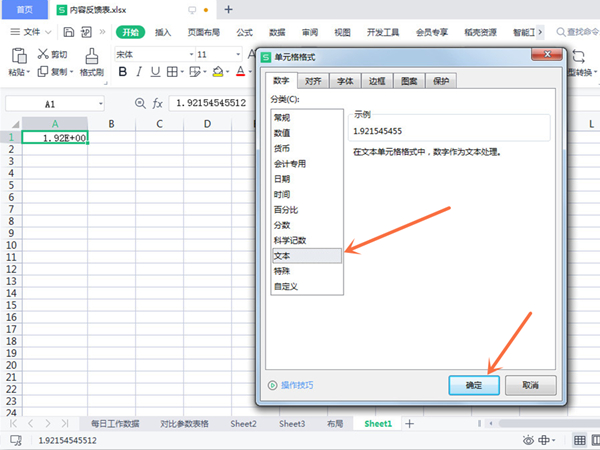
Task: Open the 边框 tab in the dialog
Action: tap(377, 81)
